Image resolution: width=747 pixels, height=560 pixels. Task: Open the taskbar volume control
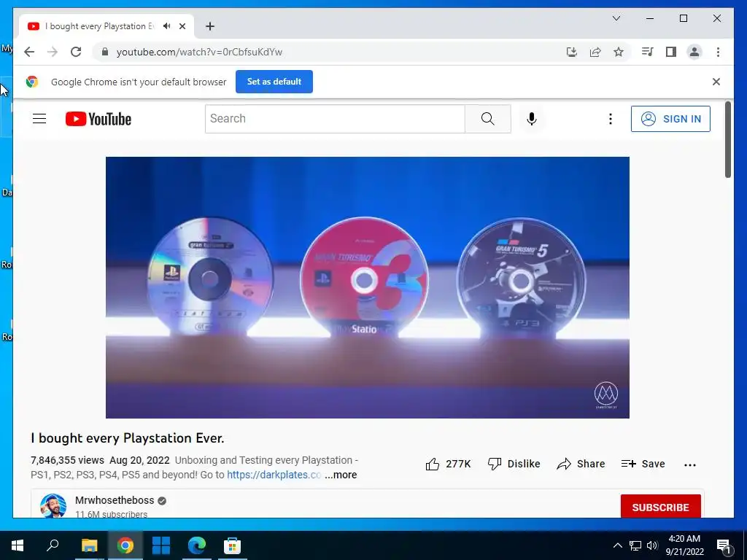(x=652, y=545)
